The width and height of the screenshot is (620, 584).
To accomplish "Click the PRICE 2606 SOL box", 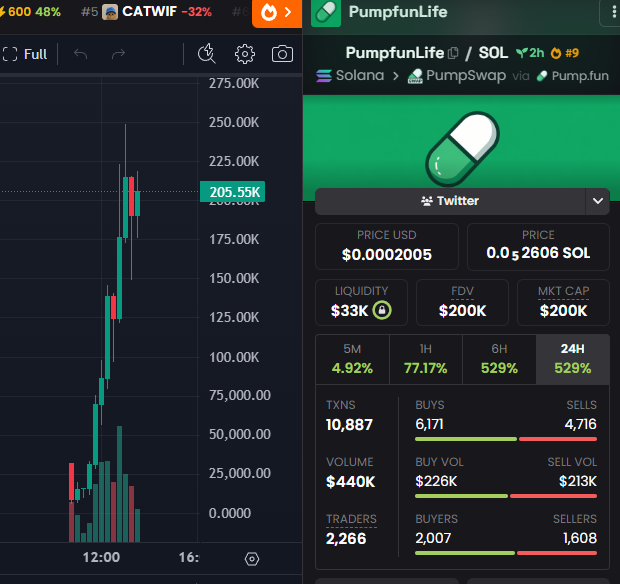I will [x=538, y=247].
